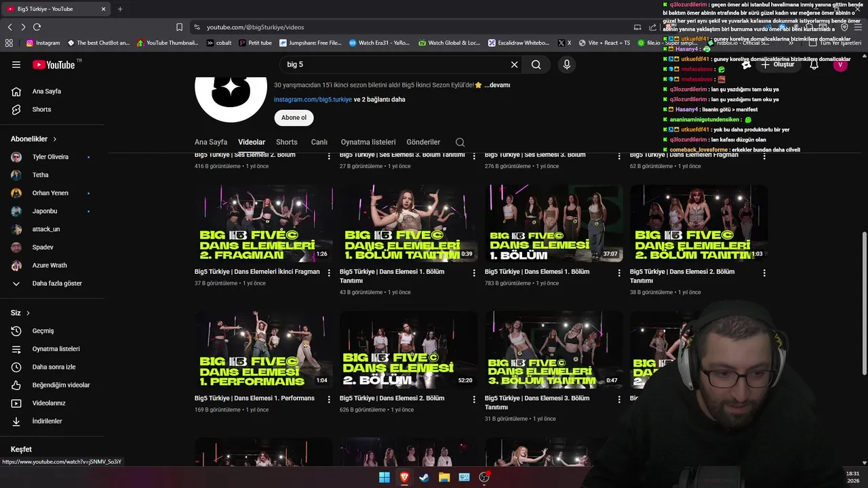
Task: Click the address bar URL youtube.com/@big5turkiye/videos
Action: [255, 27]
